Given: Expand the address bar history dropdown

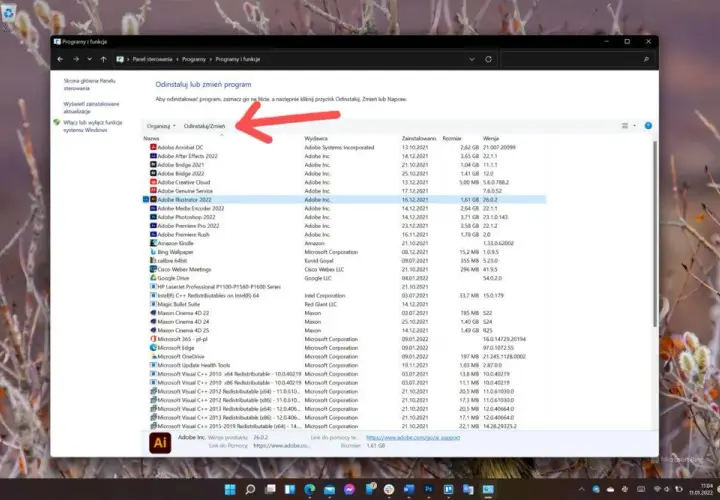Looking at the screenshot, I should (x=472, y=59).
